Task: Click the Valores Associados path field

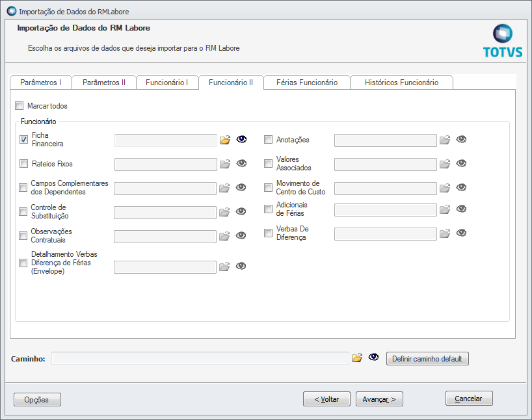Action: click(386, 164)
